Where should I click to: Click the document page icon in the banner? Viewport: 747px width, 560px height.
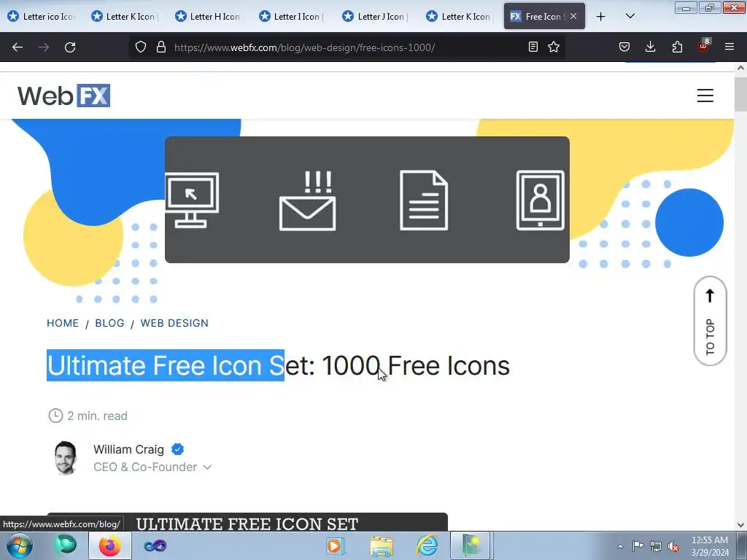[424, 200]
